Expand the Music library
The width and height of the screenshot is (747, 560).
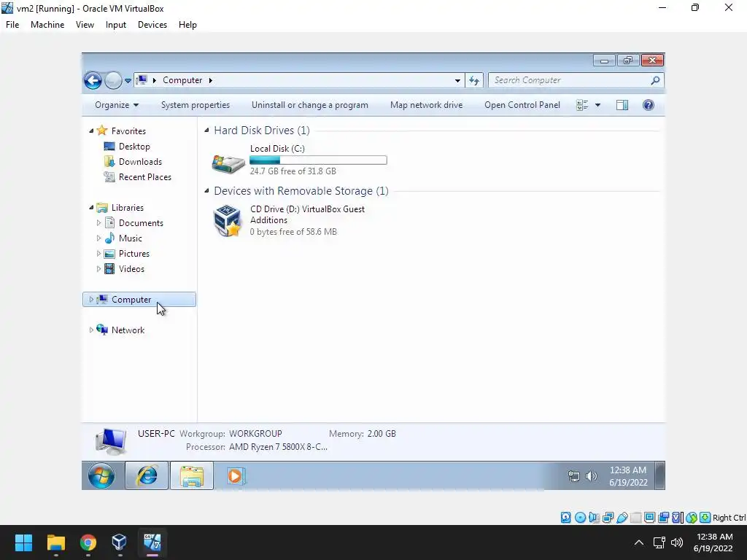98,238
